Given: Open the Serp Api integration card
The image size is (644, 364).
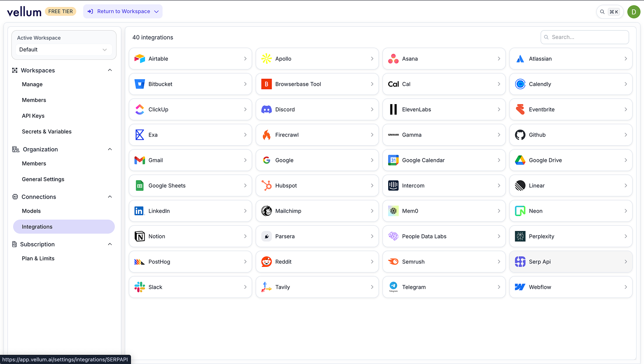Looking at the screenshot, I should pos(570,262).
